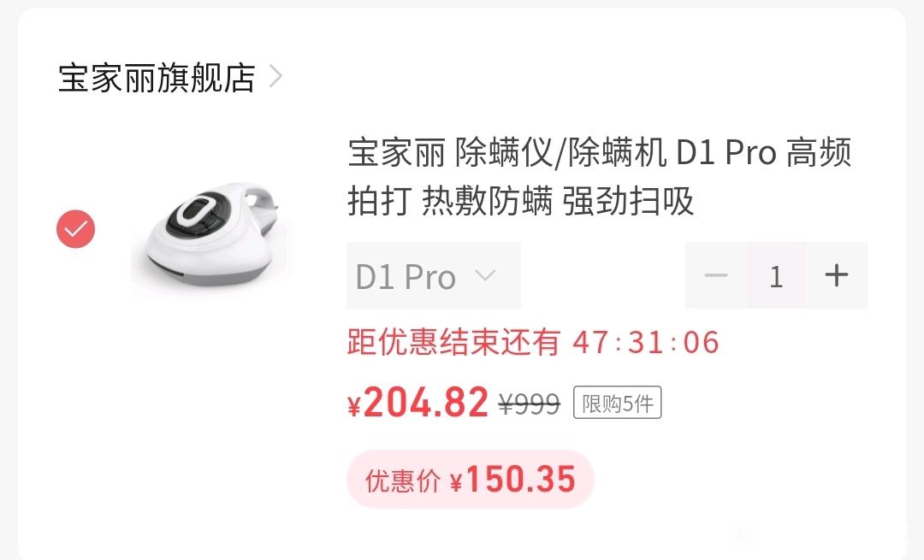
Task: Uncheck the red product selection checkmark
Action: pyautogui.click(x=75, y=229)
